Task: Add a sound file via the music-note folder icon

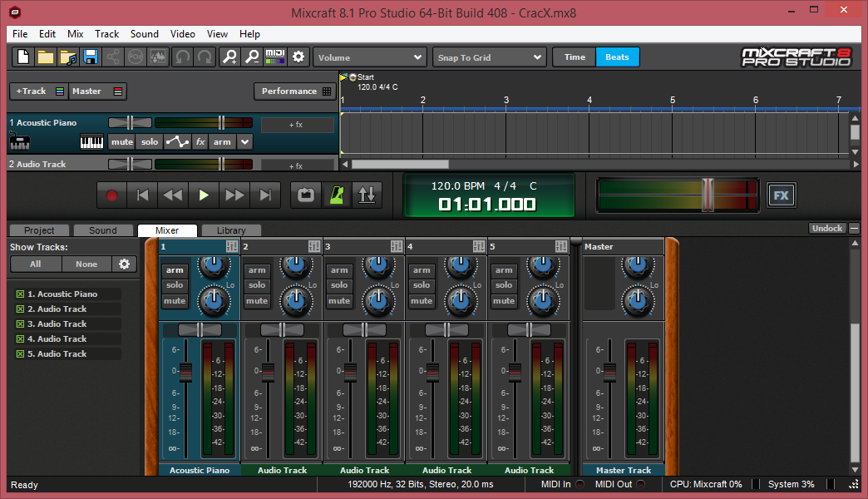Action: click(68, 57)
